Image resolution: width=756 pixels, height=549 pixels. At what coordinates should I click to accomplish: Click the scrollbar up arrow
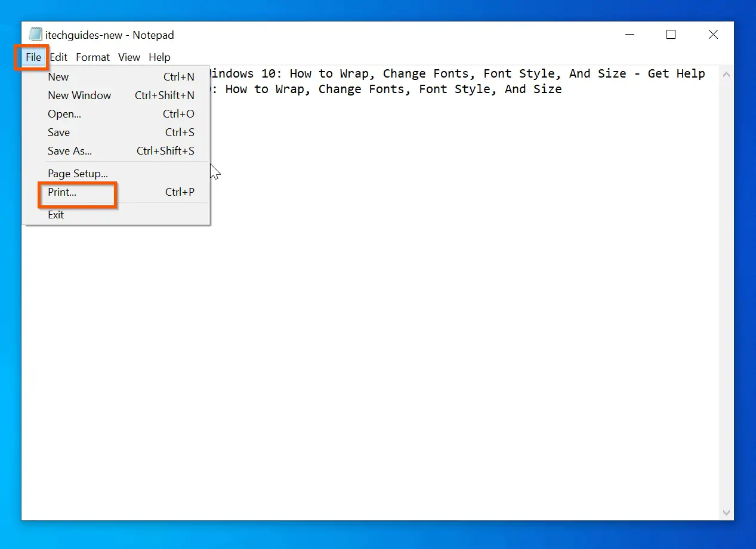[726, 75]
